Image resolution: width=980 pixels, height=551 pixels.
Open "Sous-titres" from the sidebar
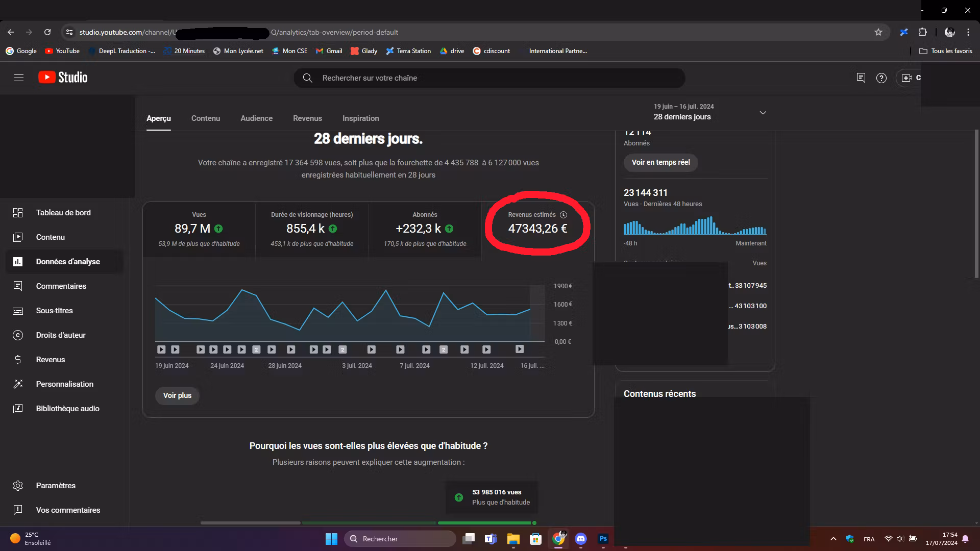pyautogui.click(x=54, y=310)
